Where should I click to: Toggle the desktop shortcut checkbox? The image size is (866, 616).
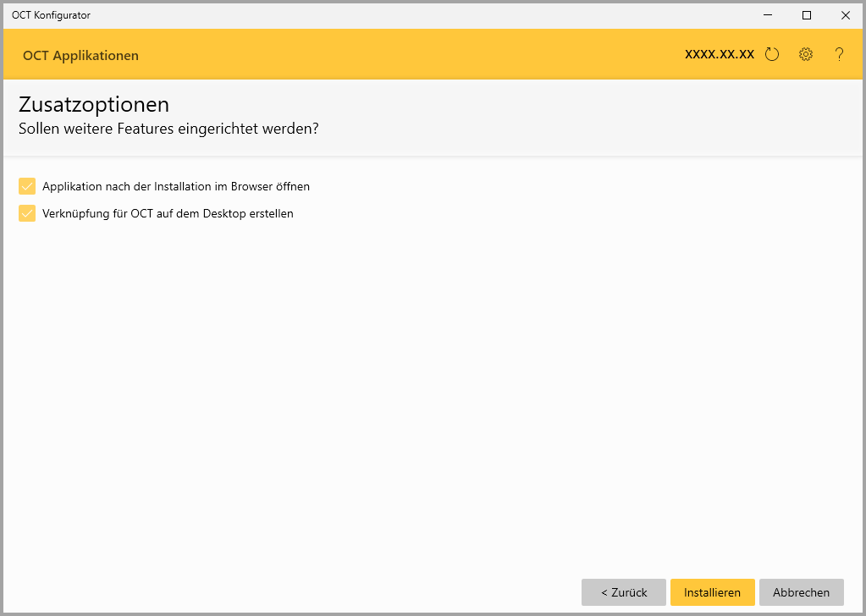click(27, 213)
